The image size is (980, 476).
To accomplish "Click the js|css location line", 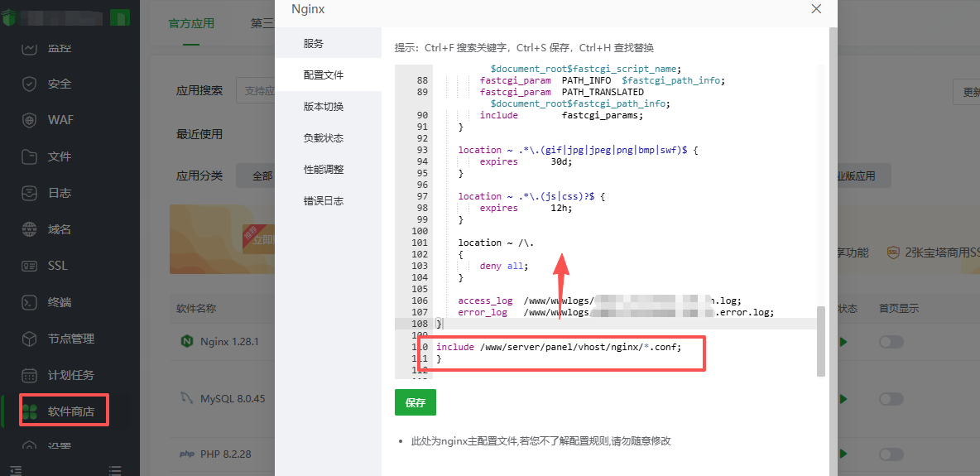I will tap(531, 196).
